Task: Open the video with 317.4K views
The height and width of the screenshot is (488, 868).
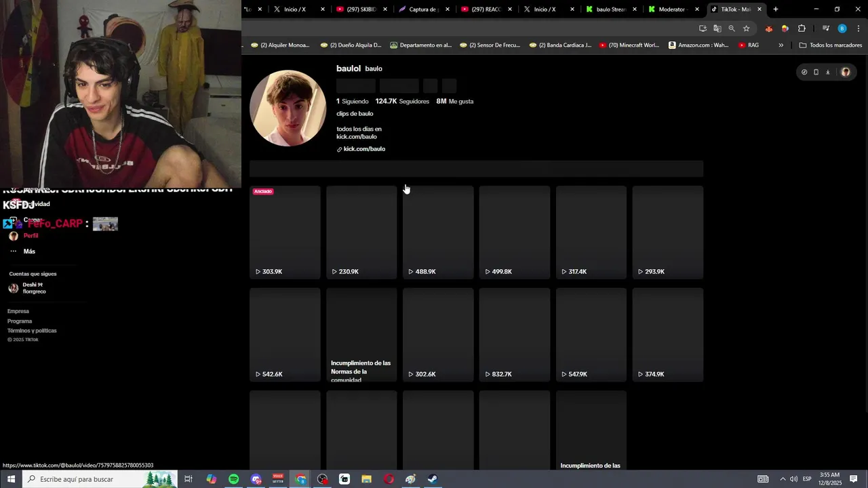Action: 591,232
